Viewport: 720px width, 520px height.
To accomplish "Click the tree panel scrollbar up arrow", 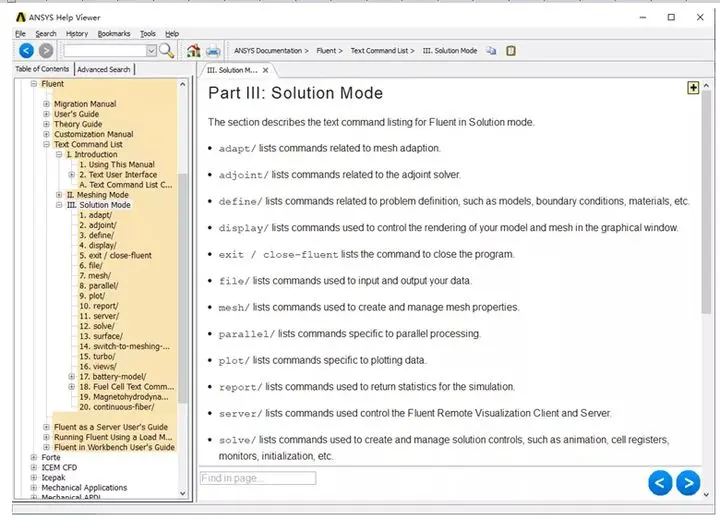I will pos(183,85).
